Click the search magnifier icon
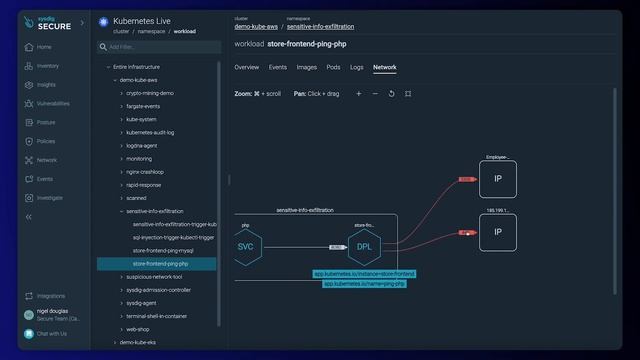Viewport: 640px width, 360px height. 103,47
